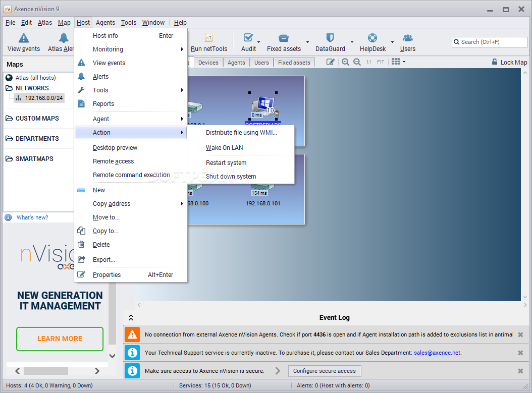Open View events toolbar icon
The height and width of the screenshot is (393, 532).
click(23, 38)
